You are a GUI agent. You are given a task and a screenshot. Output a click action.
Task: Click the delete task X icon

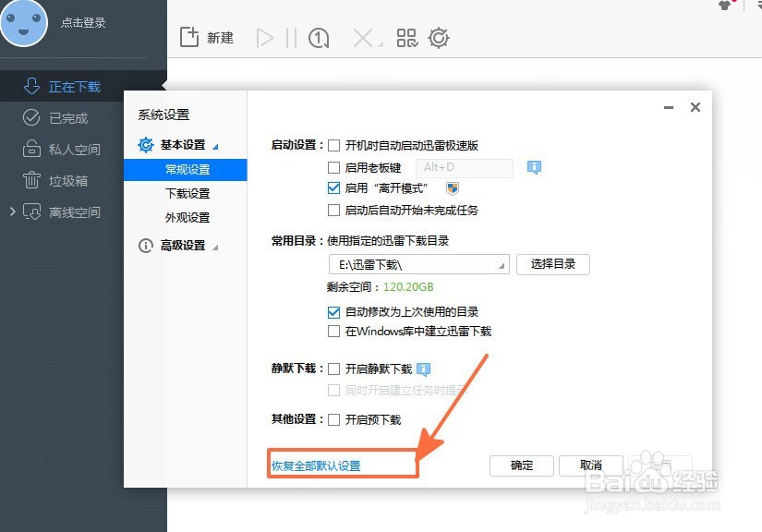[363, 38]
